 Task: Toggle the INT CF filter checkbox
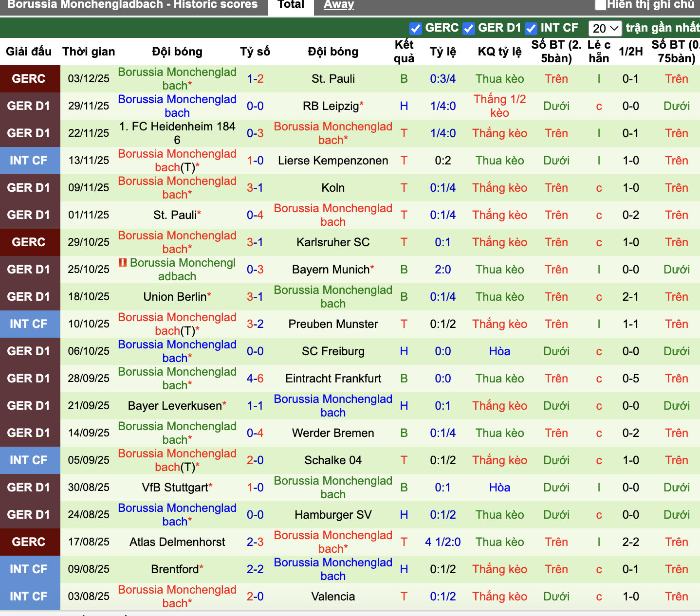[x=531, y=28]
